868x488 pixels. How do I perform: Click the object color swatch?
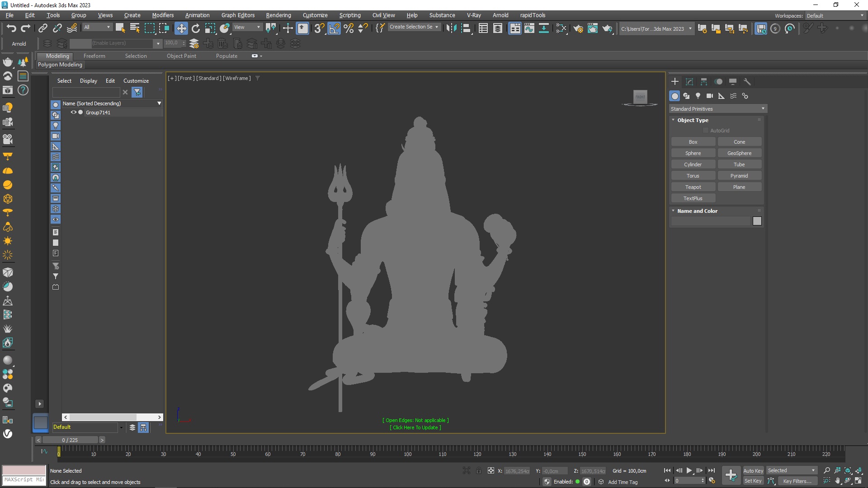pos(757,221)
